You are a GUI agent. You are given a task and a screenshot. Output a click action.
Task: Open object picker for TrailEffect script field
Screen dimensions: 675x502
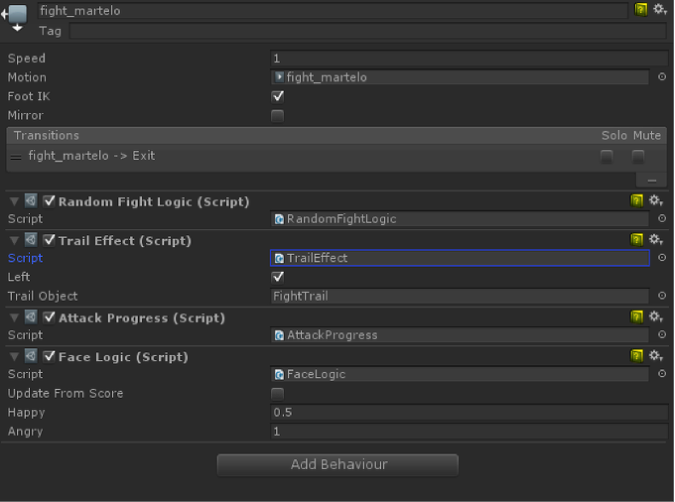pyautogui.click(x=662, y=258)
